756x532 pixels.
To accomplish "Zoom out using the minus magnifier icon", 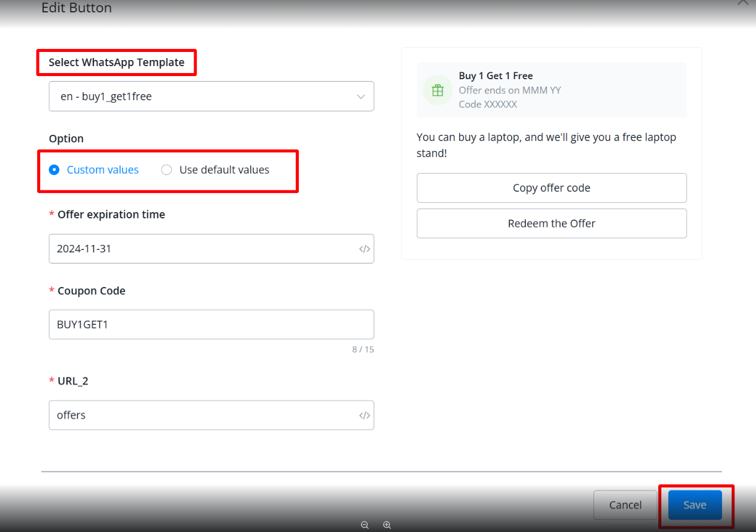I will (x=364, y=525).
